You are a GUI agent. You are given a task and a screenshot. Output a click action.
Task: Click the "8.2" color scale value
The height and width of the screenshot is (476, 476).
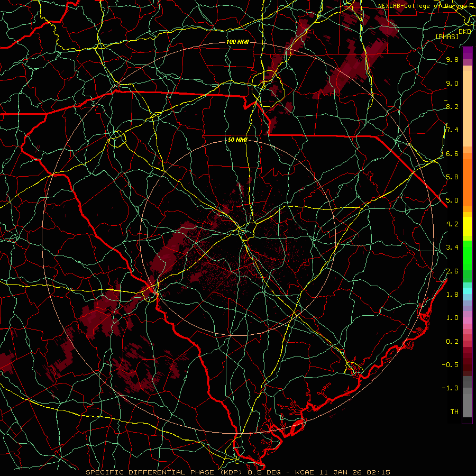point(452,106)
